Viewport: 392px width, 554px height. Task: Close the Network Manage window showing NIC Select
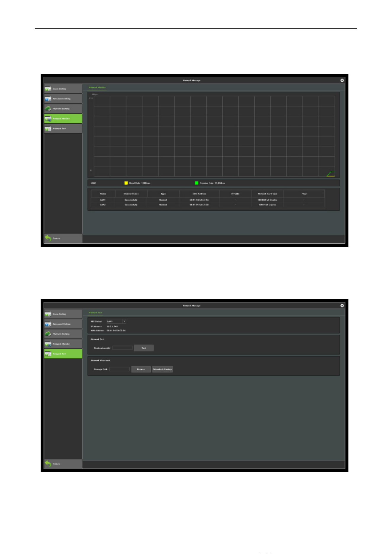coord(342,305)
